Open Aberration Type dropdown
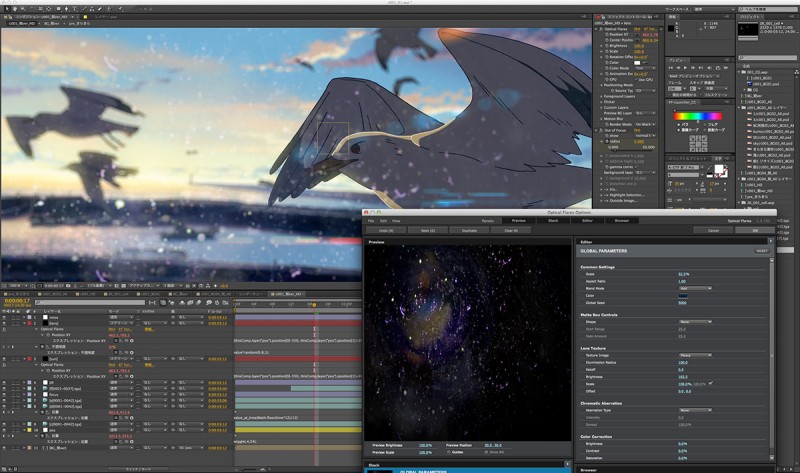This screenshot has width=800, height=473. (x=695, y=410)
